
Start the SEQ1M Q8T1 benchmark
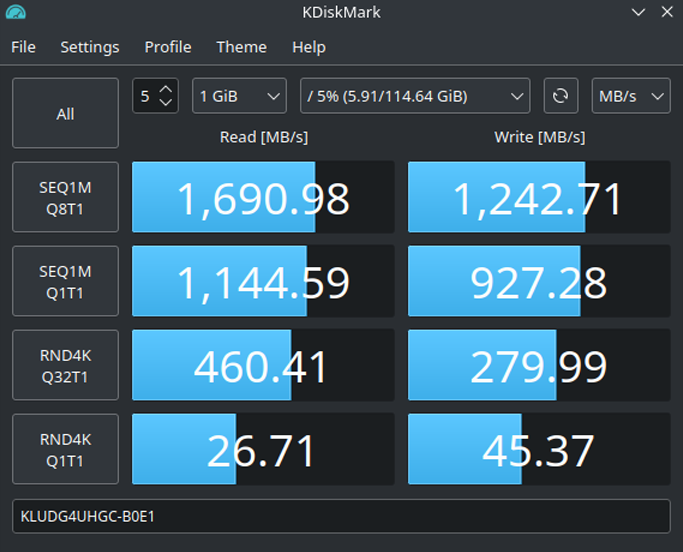click(65, 197)
